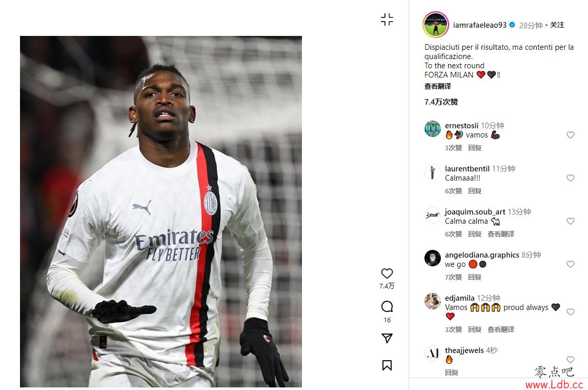Like the post using the heart icon beside the photo

tap(387, 274)
